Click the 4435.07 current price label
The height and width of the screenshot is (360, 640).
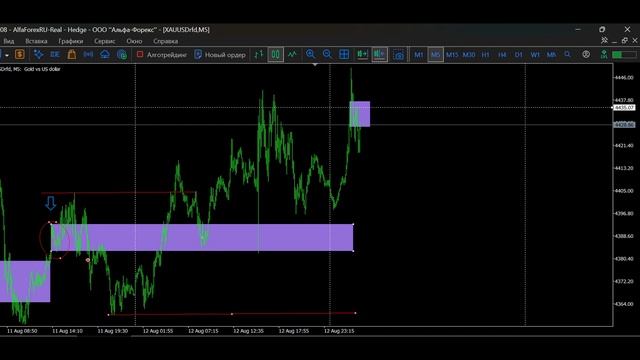[x=624, y=107]
